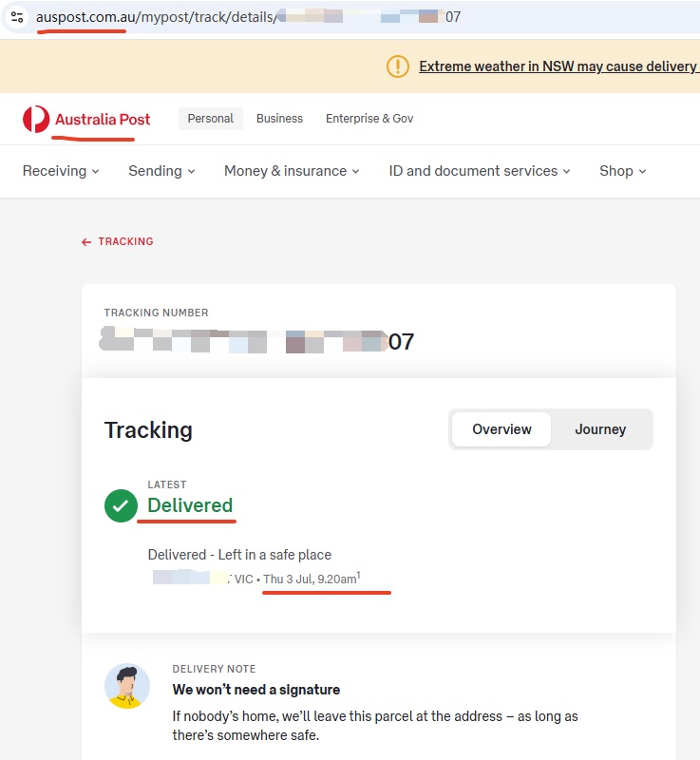Click the green delivered checkmark icon
The image size is (700, 760).
pos(121,506)
